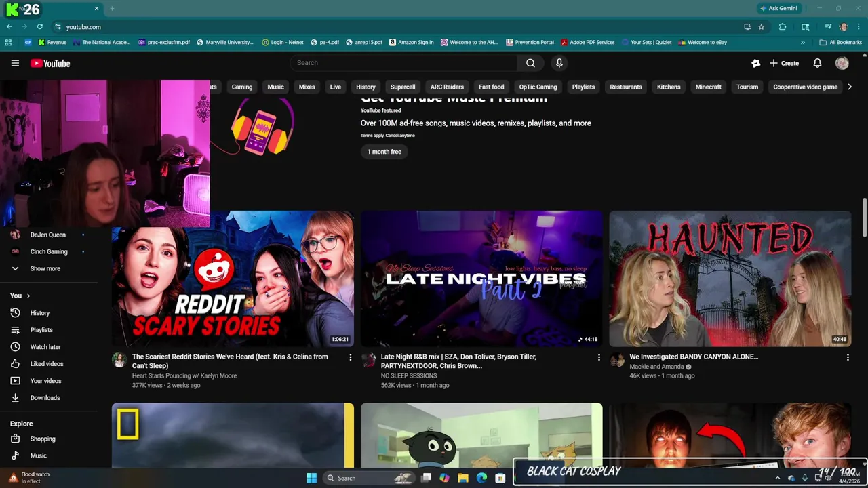The height and width of the screenshot is (488, 868).
Task: Open the Chrome apps grid icon
Action: 8,42
